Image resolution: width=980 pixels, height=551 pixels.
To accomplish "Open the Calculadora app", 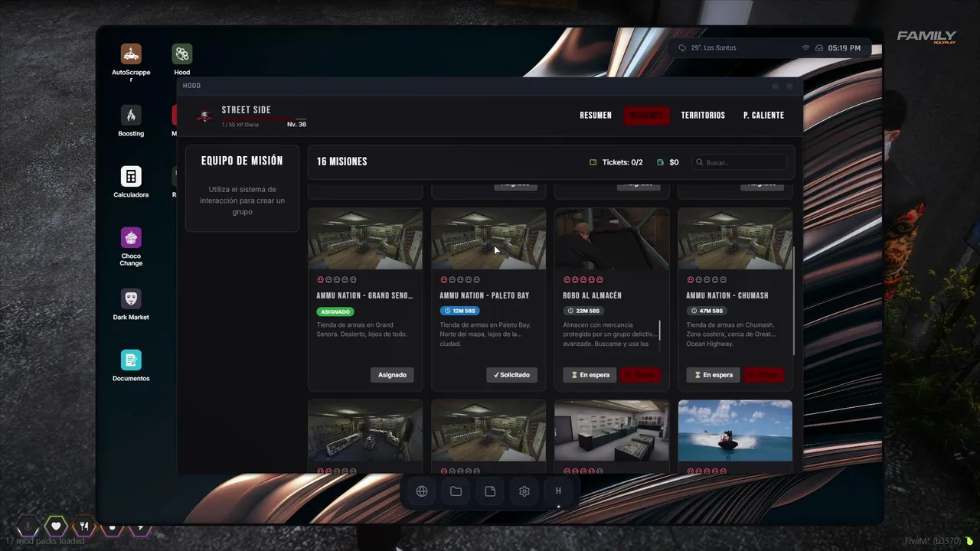I will coord(131,176).
